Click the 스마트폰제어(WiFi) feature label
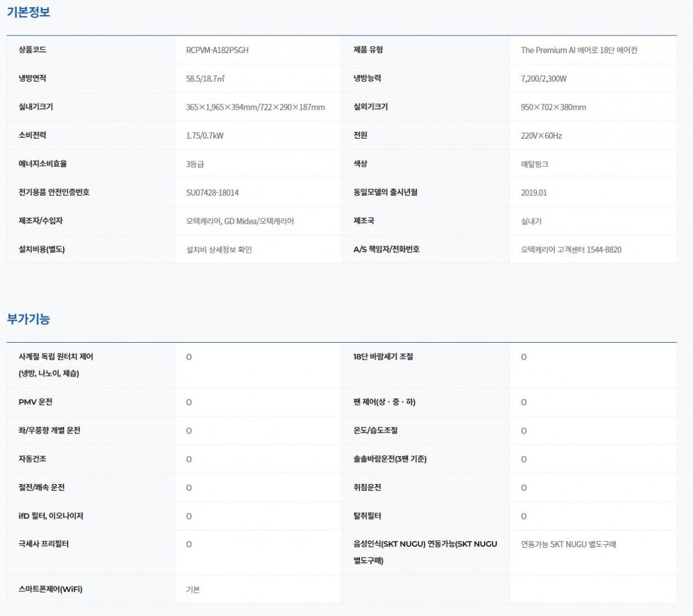Viewport: 693px width, 616px height. pyautogui.click(x=50, y=589)
